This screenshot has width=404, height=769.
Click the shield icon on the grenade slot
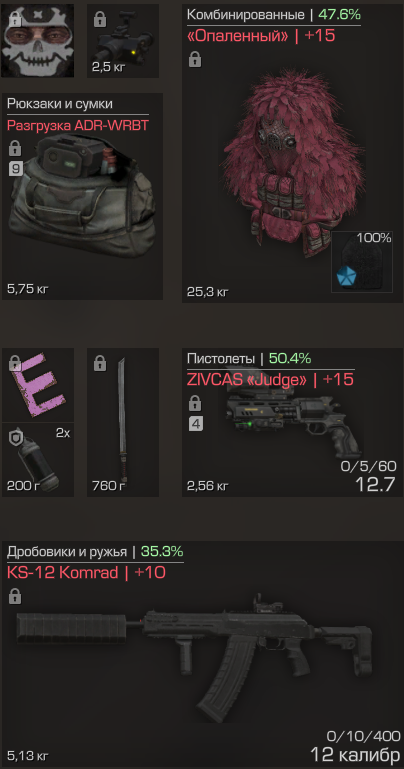click(15, 438)
